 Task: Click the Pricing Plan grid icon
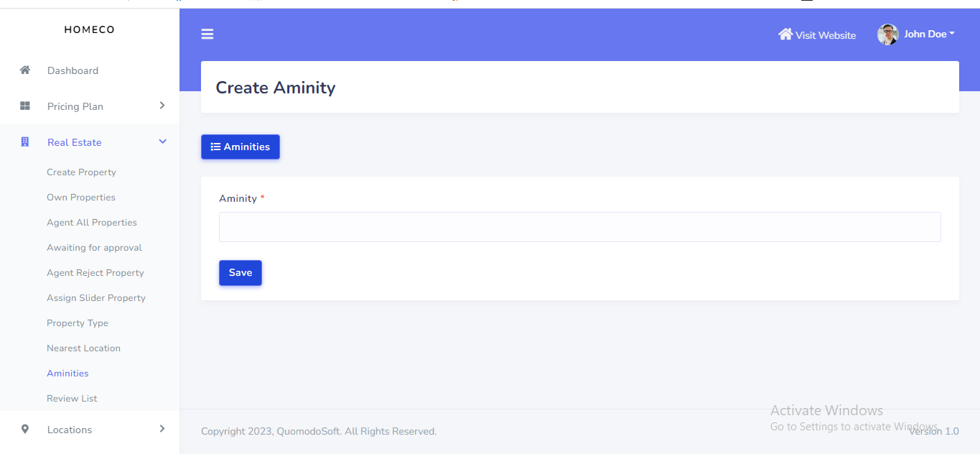25,106
